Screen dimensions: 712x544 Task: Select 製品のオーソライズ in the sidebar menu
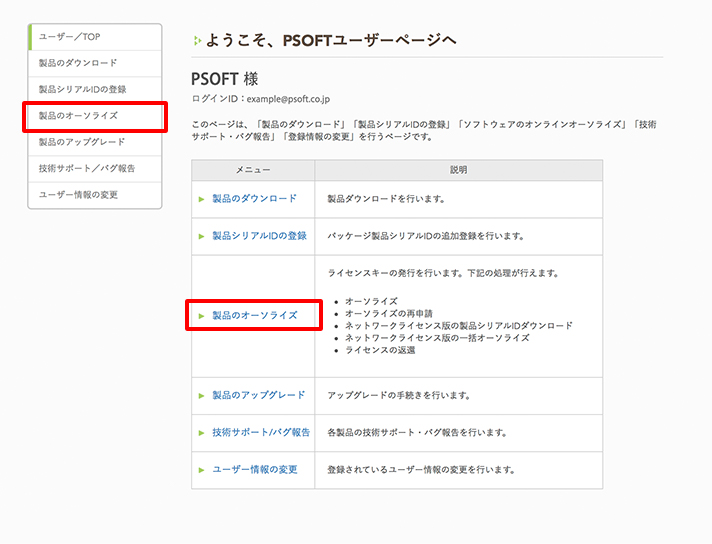[95, 116]
